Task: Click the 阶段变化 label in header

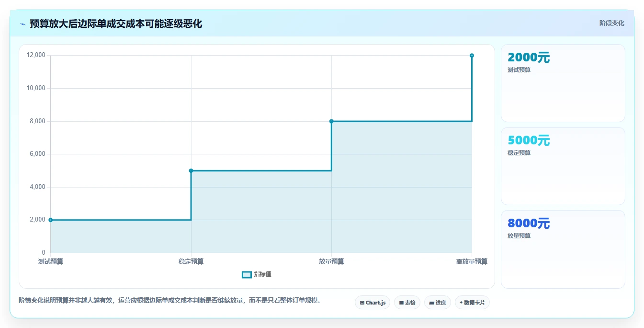Action: (611, 23)
